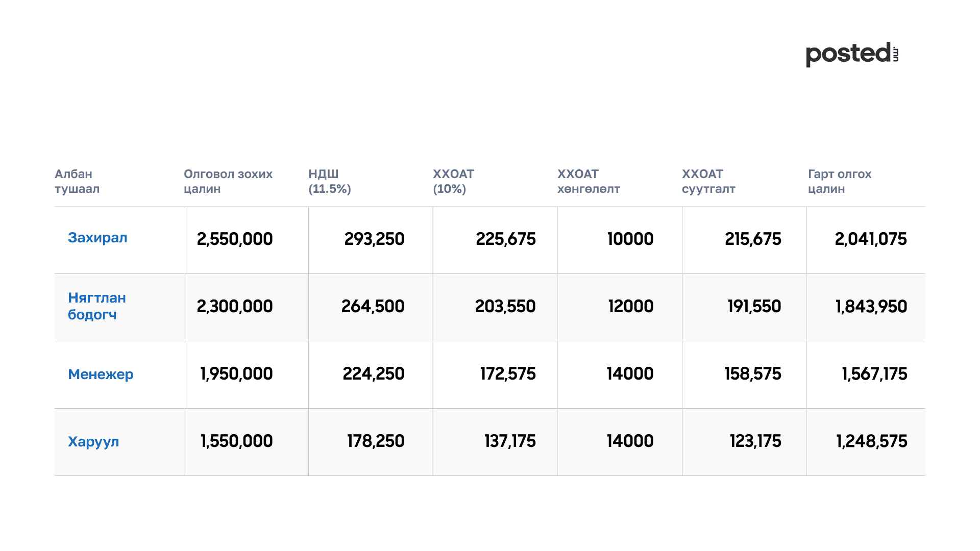This screenshot has width=980, height=551.
Task: Click the Олговол зохих цалин header
Action: (228, 181)
